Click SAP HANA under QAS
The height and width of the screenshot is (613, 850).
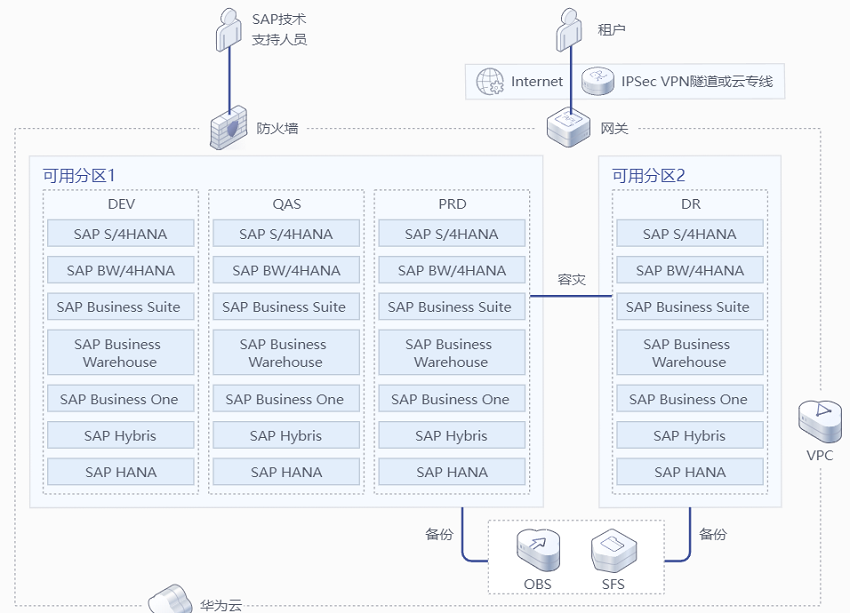[x=286, y=472]
